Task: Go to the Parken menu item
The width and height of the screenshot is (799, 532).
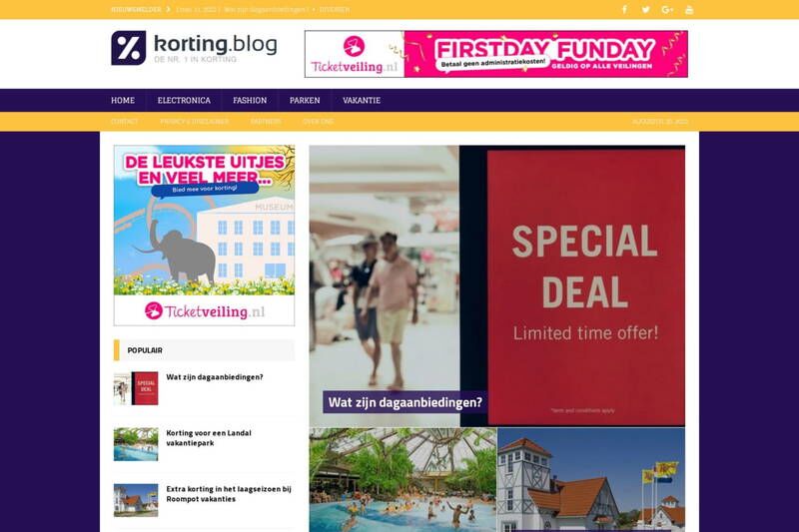Action: coord(305,100)
